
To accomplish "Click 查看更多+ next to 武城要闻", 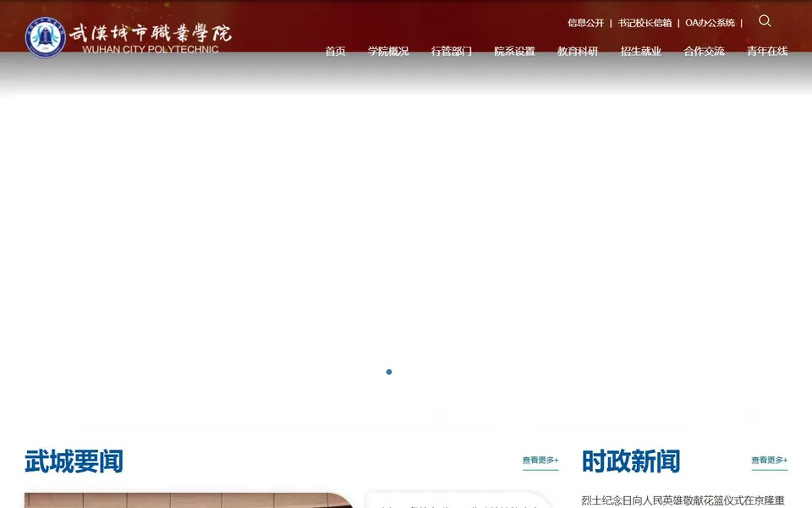I will pyautogui.click(x=540, y=461).
